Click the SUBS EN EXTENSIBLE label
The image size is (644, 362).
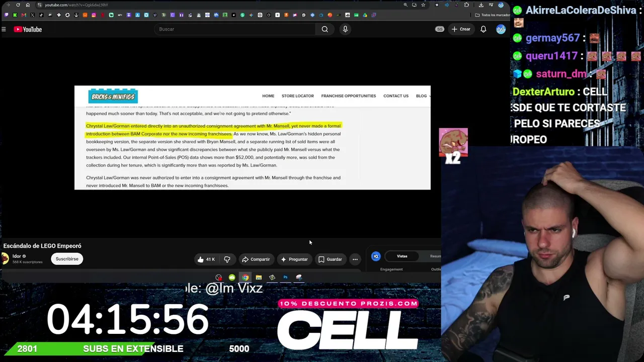[133, 349]
